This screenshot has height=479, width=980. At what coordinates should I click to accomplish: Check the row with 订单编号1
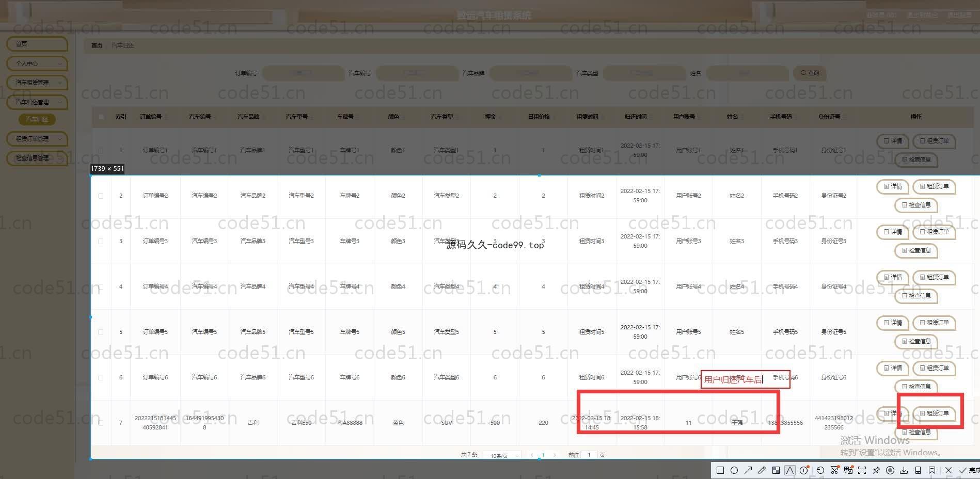[x=101, y=150]
